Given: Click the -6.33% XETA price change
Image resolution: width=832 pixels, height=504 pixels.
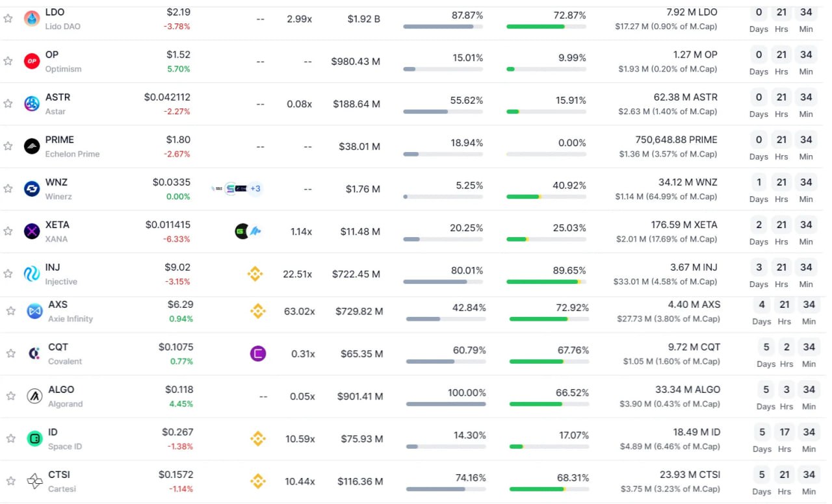Looking at the screenshot, I should coord(177,239).
